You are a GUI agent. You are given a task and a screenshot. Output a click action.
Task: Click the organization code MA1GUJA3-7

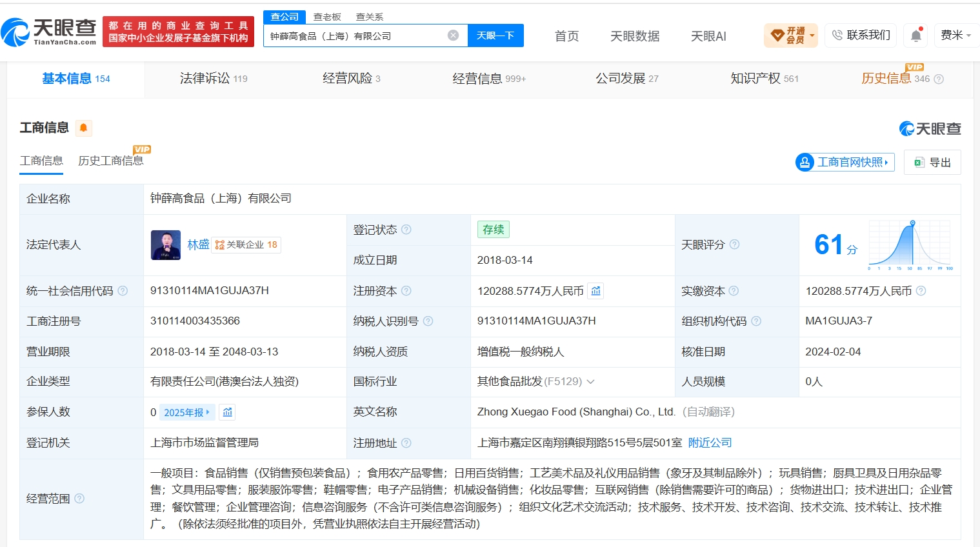(x=839, y=321)
